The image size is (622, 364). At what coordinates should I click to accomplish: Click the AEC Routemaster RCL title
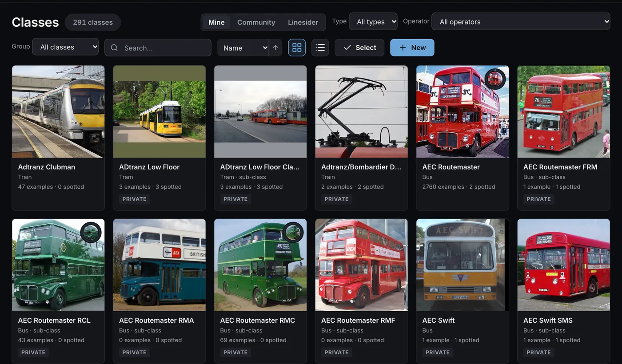pyautogui.click(x=54, y=320)
